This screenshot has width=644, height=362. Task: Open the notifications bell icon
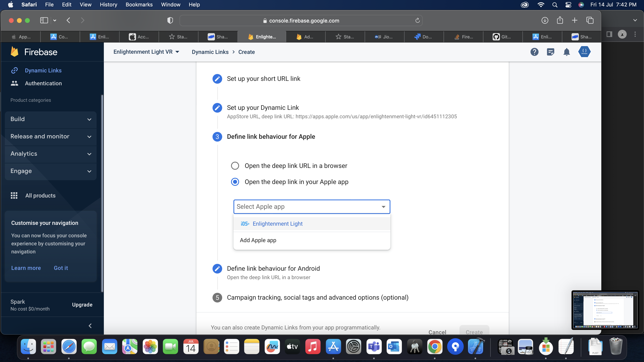point(567,52)
